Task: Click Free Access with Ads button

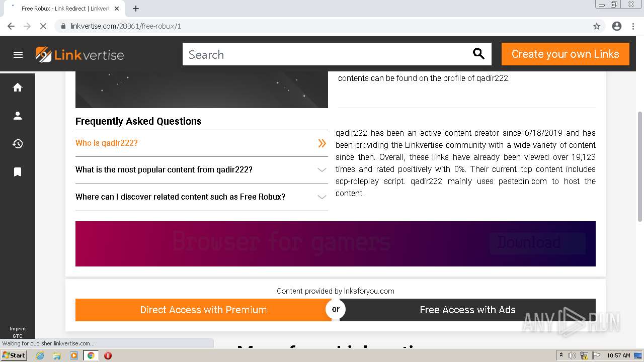Action: click(467, 310)
